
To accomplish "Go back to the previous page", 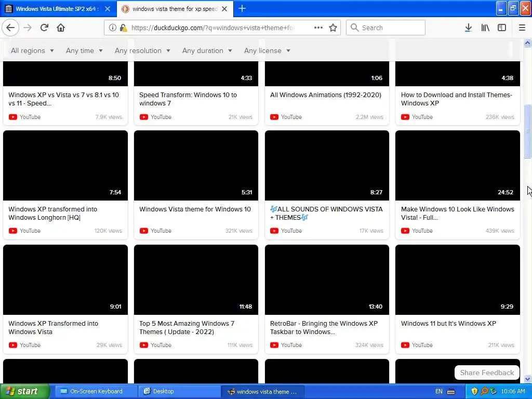I will [x=10, y=28].
